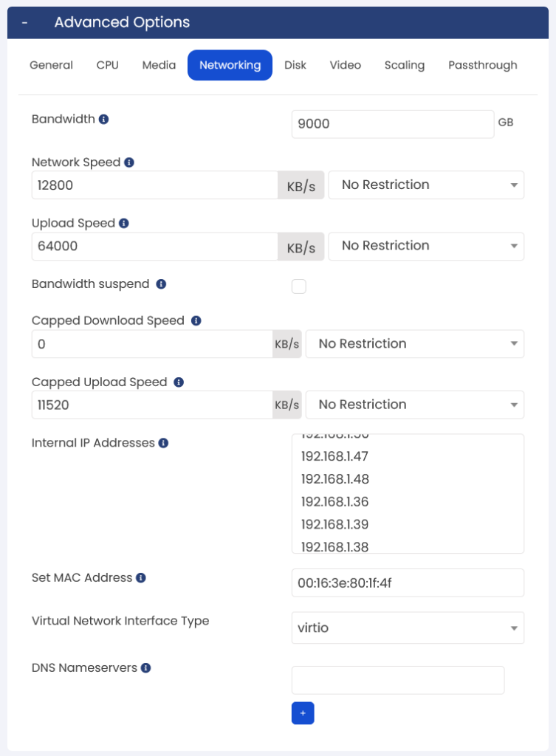556x756 pixels.
Task: Open the Network Speed restriction dropdown
Action: (426, 185)
